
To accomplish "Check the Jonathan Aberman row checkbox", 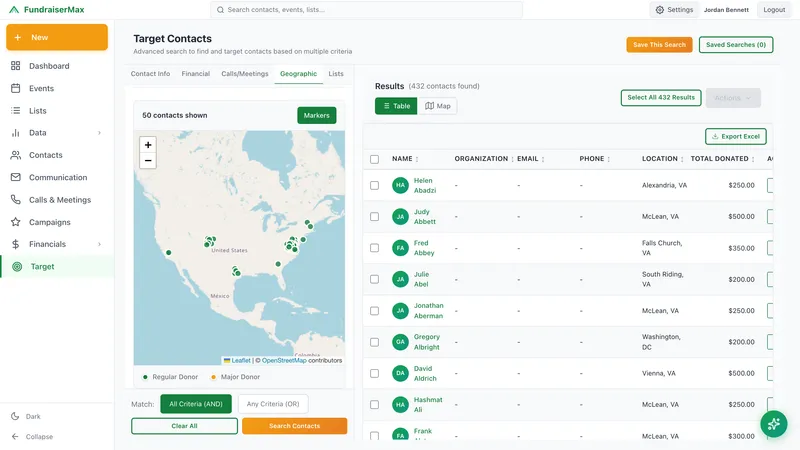I will (374, 311).
